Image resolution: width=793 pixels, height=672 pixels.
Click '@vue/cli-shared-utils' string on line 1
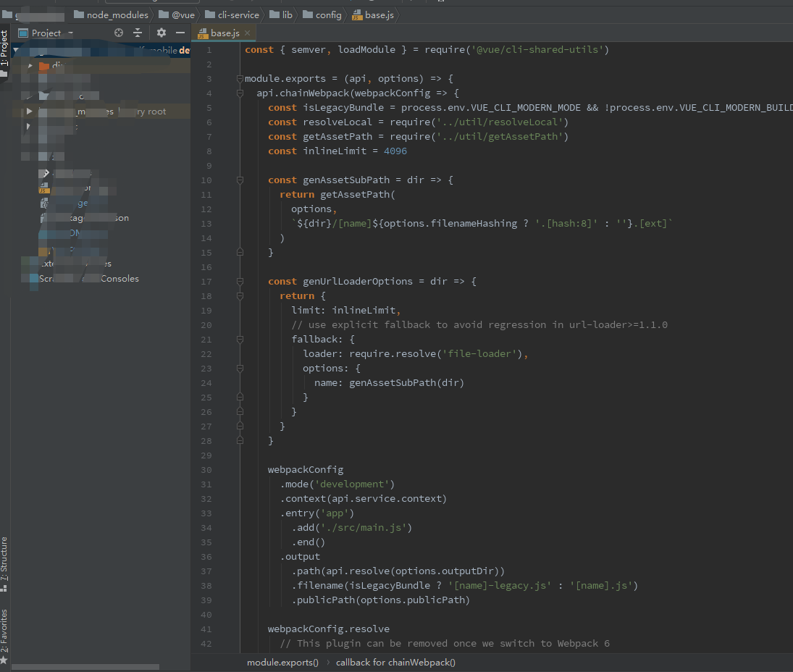tap(537, 49)
